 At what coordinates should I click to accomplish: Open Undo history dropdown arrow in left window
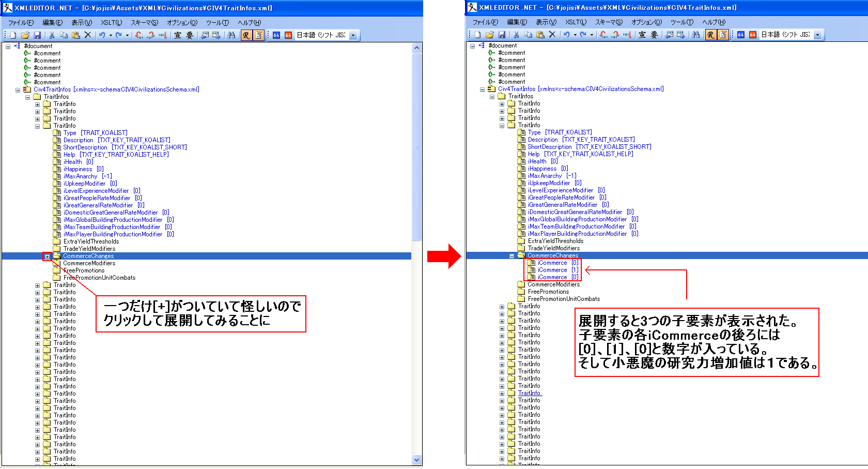pyautogui.click(x=111, y=36)
